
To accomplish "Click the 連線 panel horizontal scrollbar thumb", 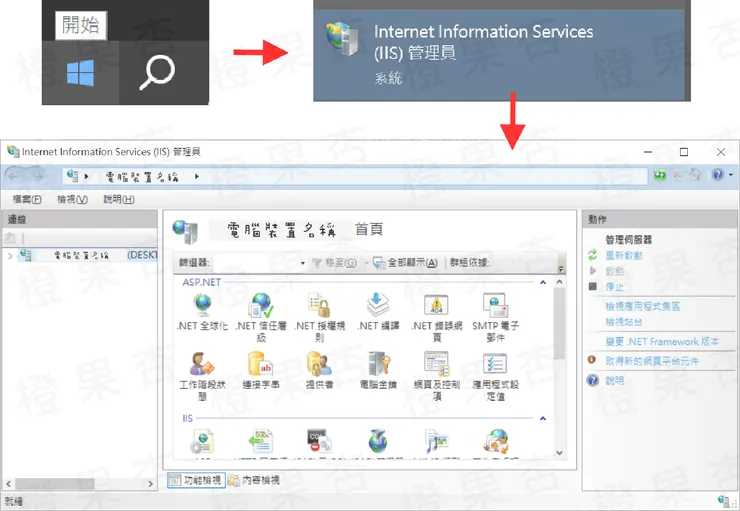I will tap(54, 484).
